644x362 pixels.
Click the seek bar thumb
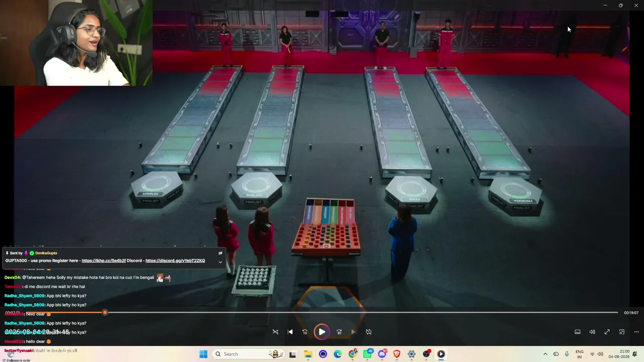(x=105, y=313)
